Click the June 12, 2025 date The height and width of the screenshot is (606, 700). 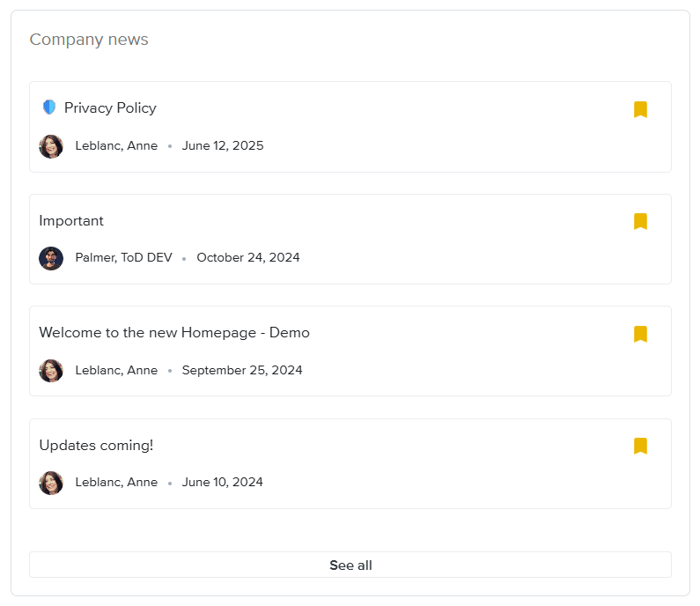pyautogui.click(x=223, y=146)
